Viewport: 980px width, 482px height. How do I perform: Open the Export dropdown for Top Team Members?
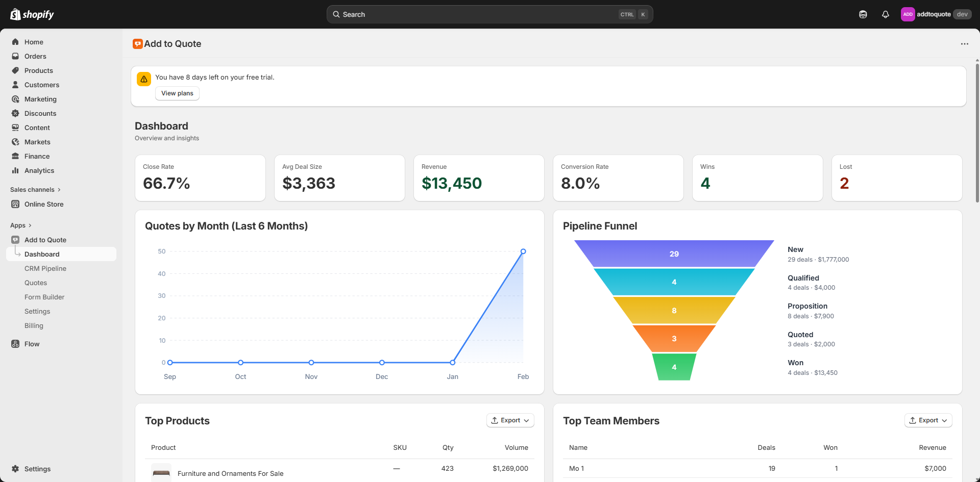click(927, 420)
